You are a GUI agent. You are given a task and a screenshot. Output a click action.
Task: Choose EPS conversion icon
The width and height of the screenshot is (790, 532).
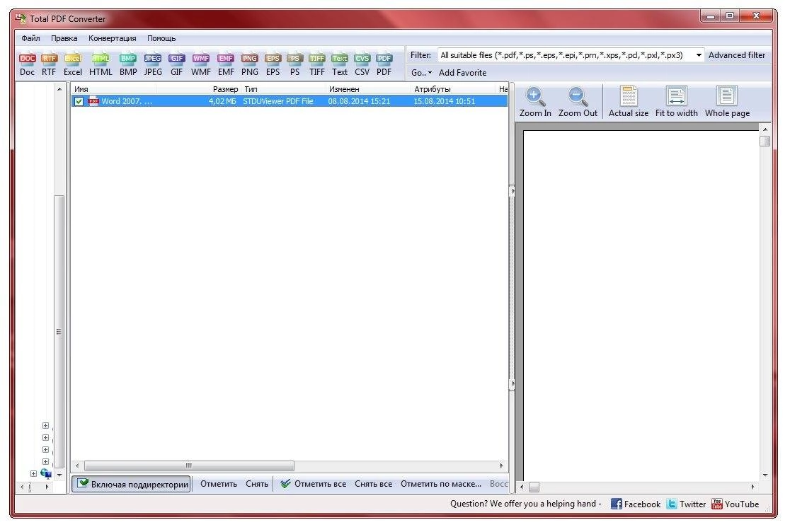click(273, 64)
